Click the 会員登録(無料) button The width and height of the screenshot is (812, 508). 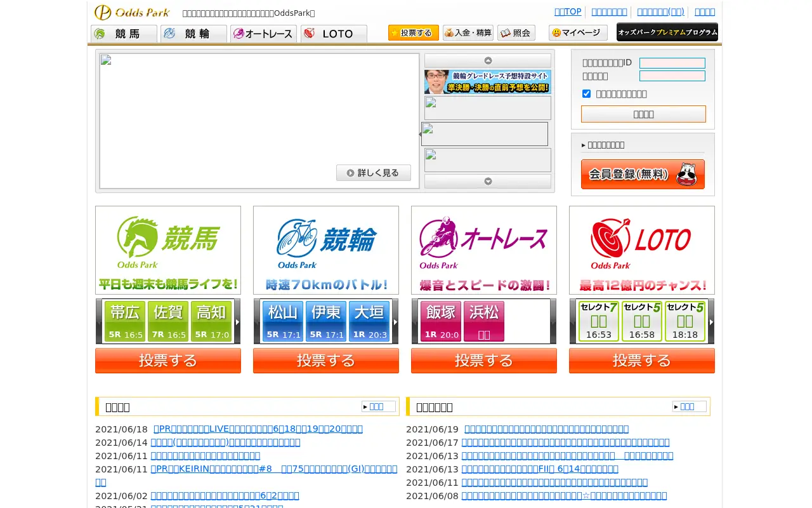(643, 174)
